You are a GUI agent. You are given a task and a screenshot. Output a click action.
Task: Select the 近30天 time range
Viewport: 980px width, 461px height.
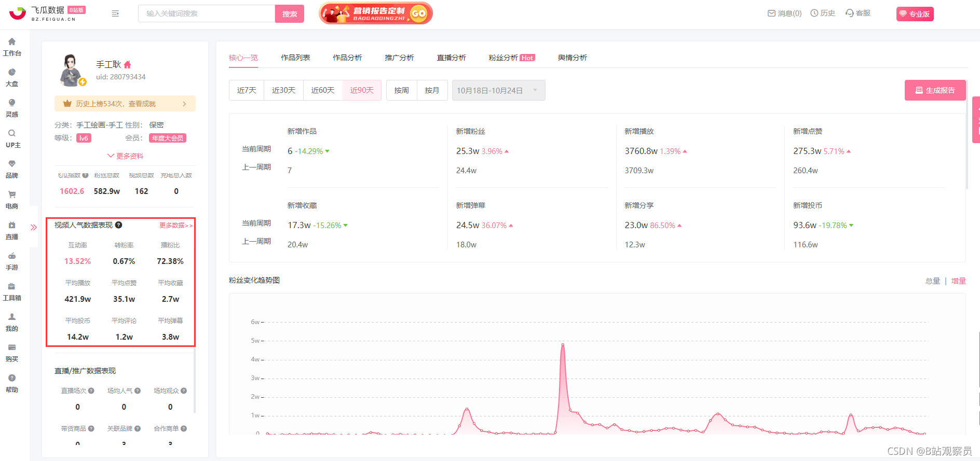pyautogui.click(x=283, y=90)
